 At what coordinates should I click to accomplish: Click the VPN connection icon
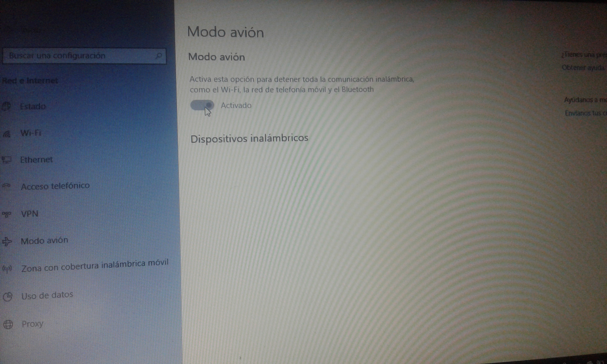[7, 214]
